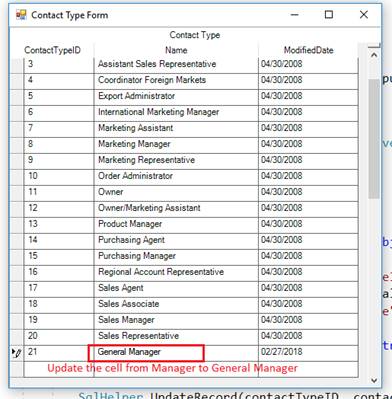Viewport: 392px width, 399px height.
Task: Click row header of Sales Manager row
Action: [17, 321]
